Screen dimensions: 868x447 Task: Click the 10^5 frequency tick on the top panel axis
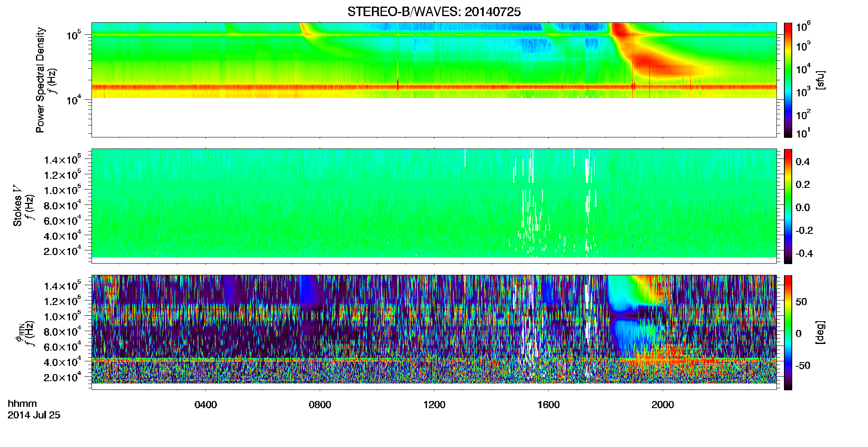75,35
